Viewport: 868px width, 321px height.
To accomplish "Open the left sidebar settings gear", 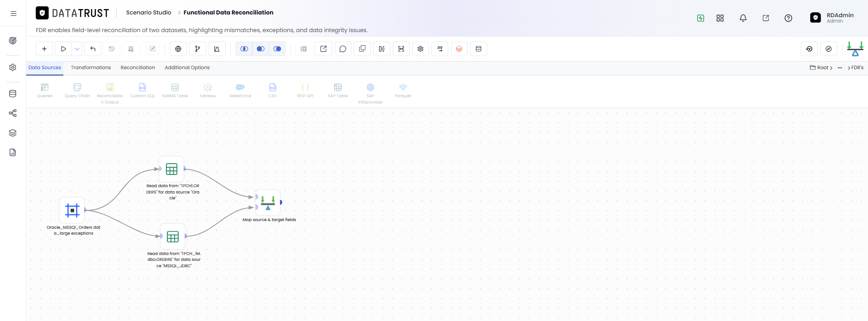I will (x=13, y=67).
